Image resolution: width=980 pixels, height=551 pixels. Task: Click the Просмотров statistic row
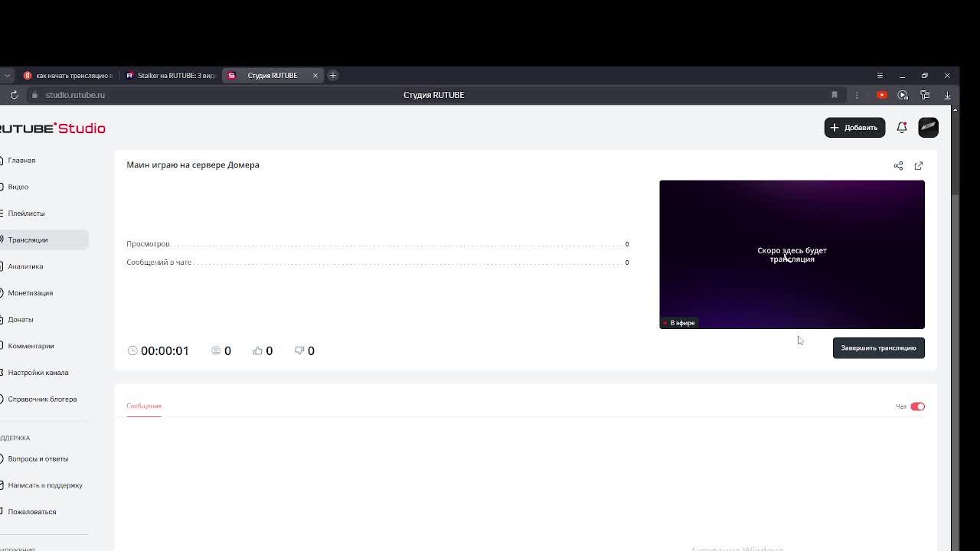point(377,244)
